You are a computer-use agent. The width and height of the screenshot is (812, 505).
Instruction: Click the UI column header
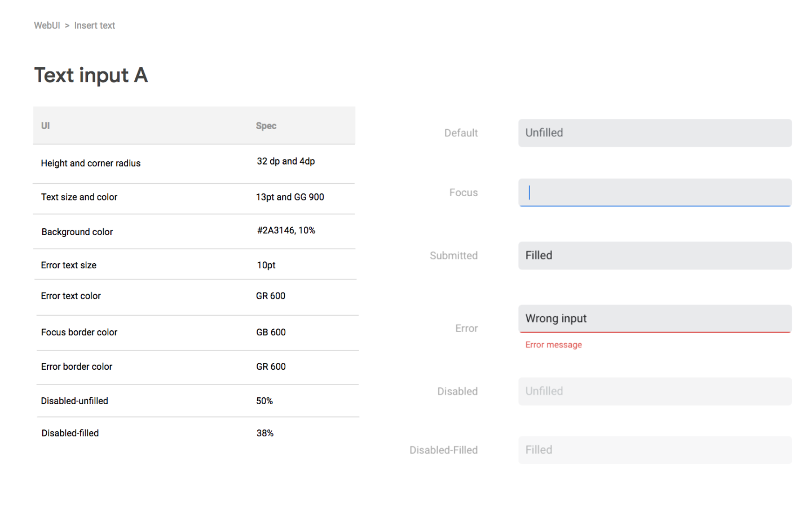coord(45,126)
